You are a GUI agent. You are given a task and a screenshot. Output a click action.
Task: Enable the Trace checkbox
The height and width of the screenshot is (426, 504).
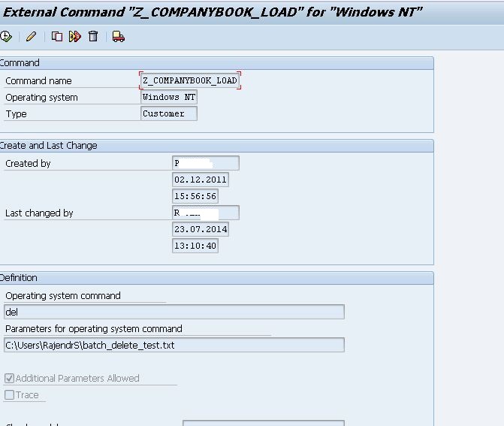tap(10, 395)
